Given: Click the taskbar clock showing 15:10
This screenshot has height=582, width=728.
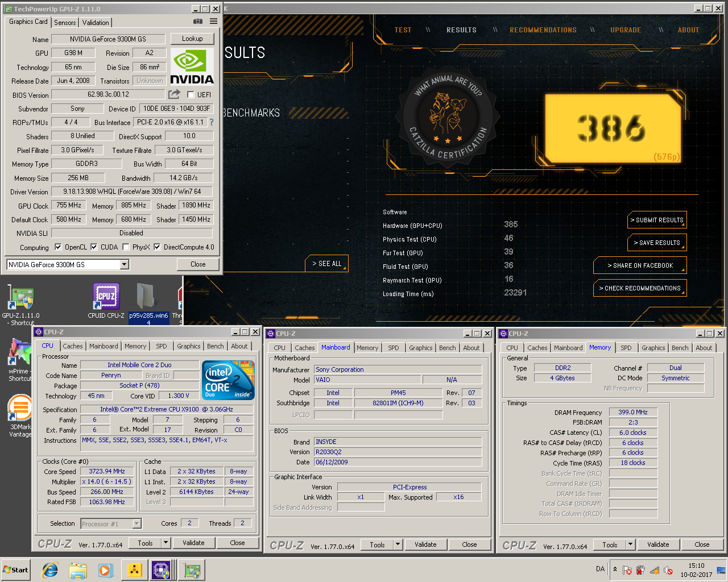Looking at the screenshot, I should point(696,570).
